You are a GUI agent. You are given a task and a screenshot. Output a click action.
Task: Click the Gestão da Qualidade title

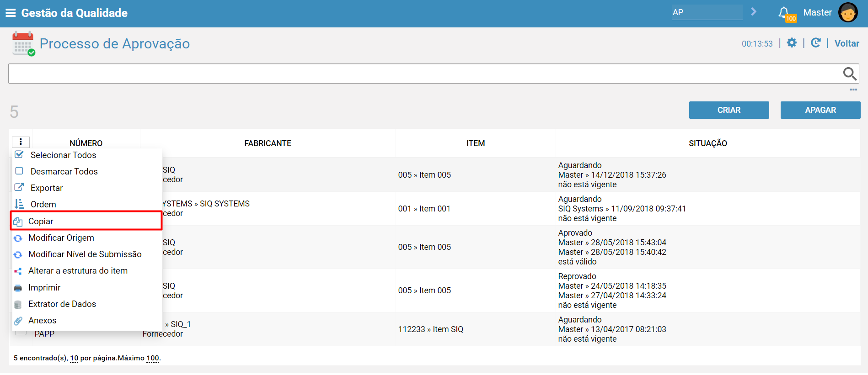point(75,13)
